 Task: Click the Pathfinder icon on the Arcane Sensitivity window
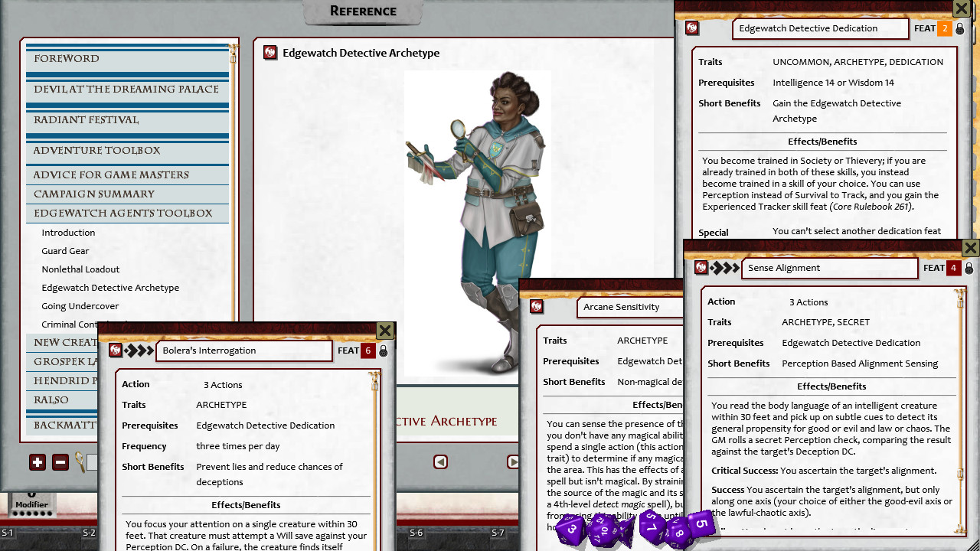point(537,307)
